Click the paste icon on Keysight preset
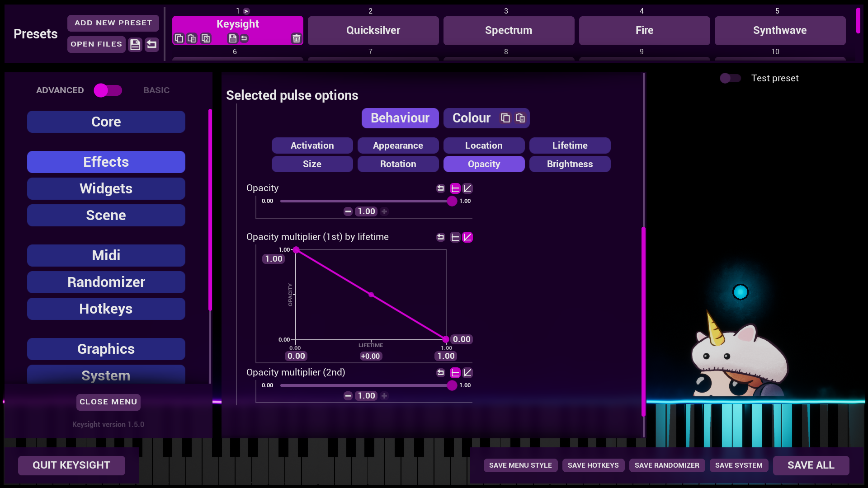Screen dimensions: 868x488 [x=192, y=38]
